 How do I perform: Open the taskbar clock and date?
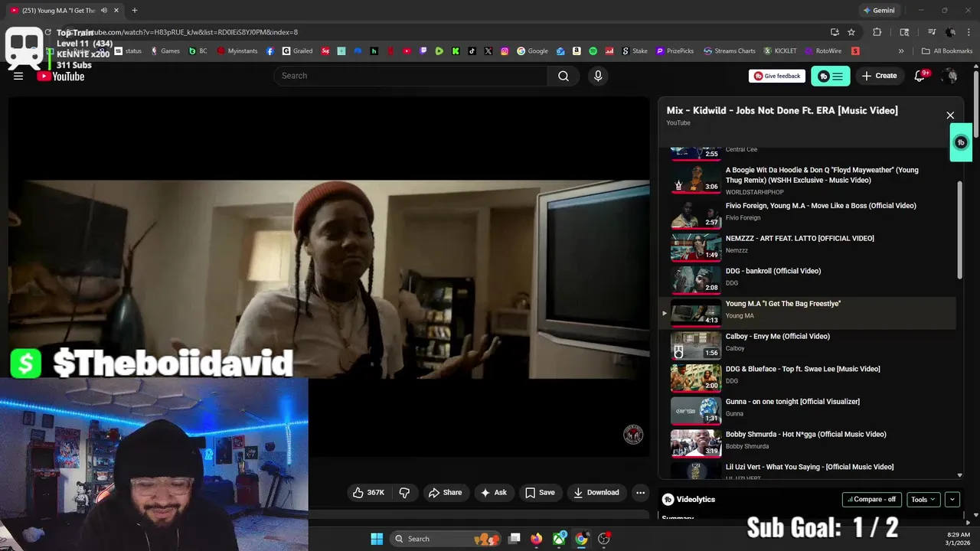click(958, 539)
